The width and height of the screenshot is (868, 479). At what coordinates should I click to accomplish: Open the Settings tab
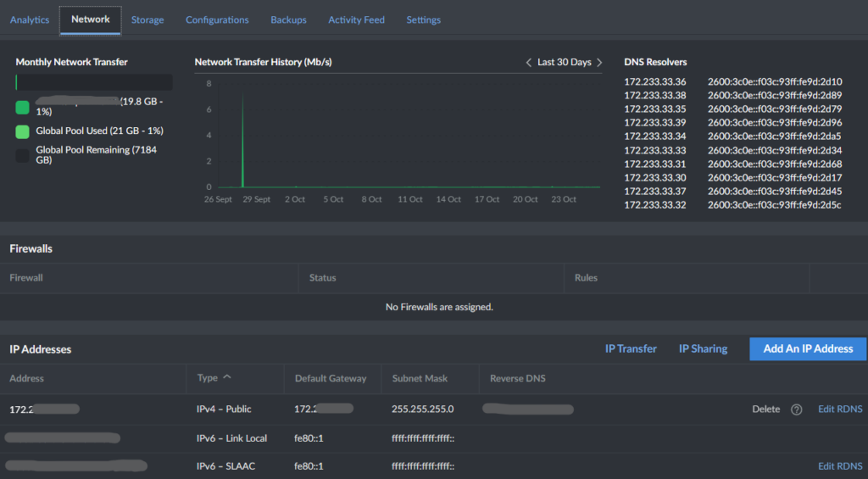point(424,20)
